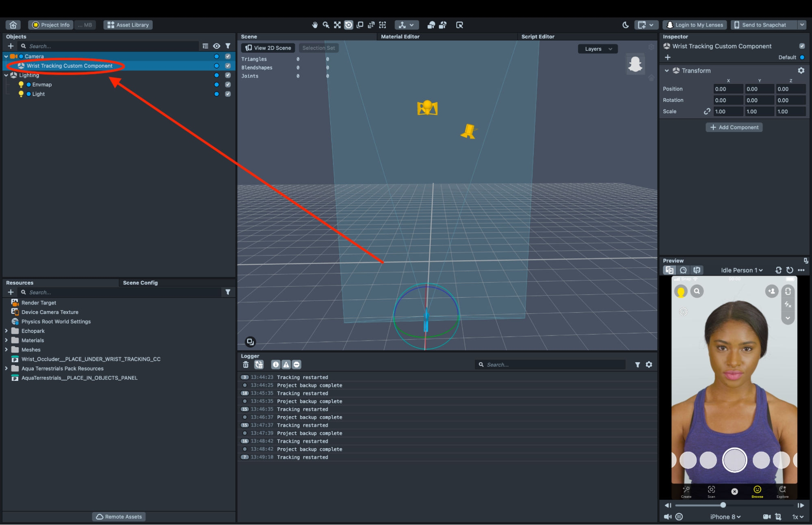Open the Idle Person 1 dropdown
Viewport: 812px width, 525px height.
pyautogui.click(x=742, y=270)
